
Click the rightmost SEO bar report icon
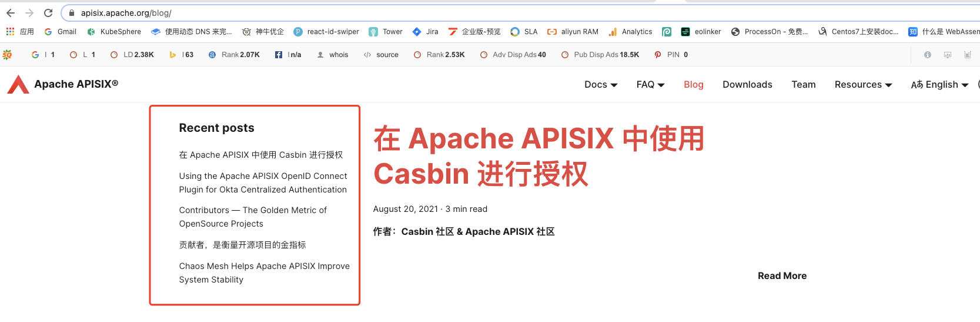968,55
